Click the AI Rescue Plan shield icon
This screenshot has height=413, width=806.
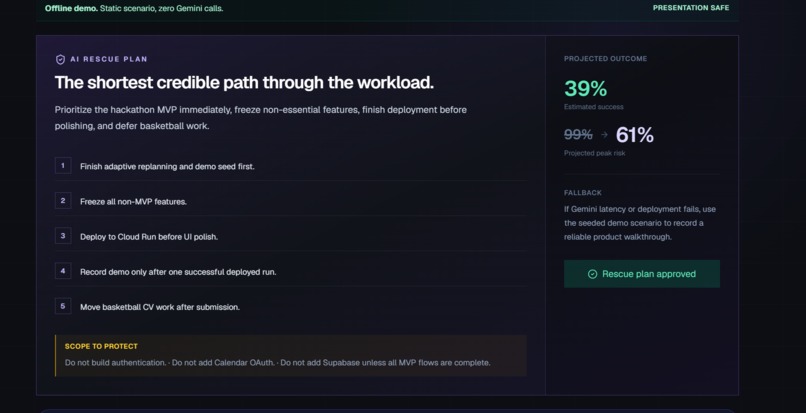pyautogui.click(x=60, y=60)
